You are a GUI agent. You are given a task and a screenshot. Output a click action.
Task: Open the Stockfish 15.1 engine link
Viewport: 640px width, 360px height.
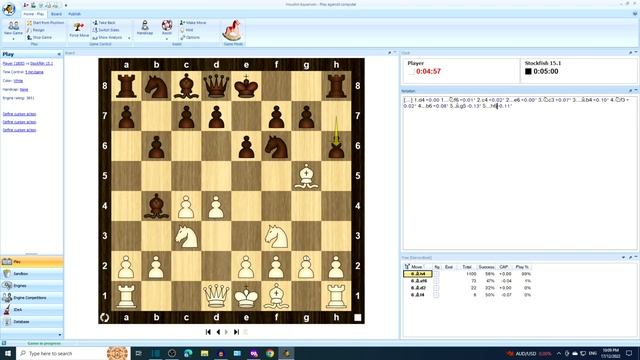[41, 64]
